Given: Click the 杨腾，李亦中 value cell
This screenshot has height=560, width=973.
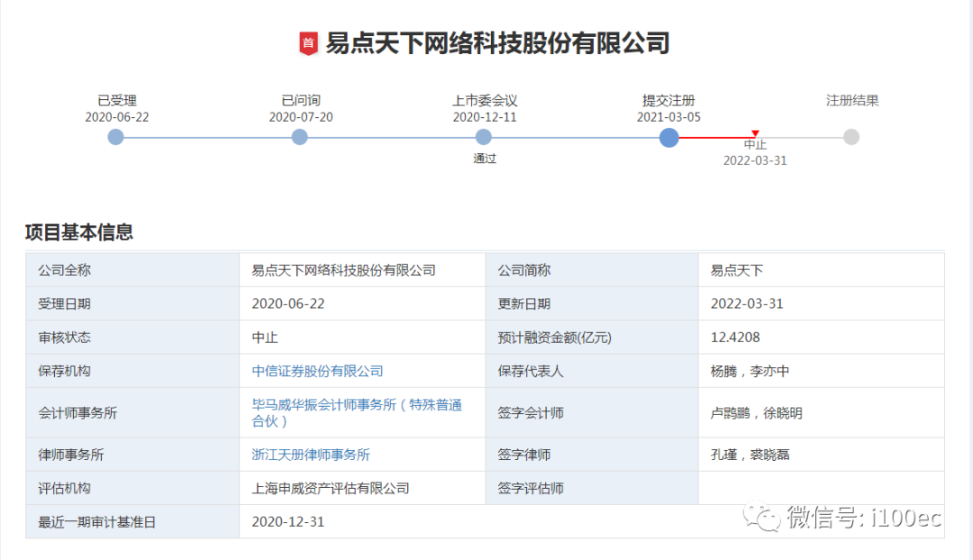Looking at the screenshot, I should (x=821, y=371).
